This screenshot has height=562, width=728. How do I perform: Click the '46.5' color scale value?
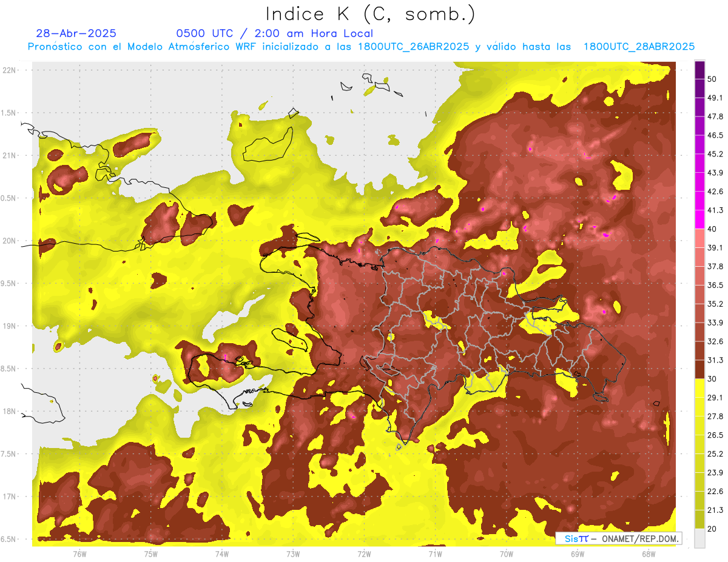pyautogui.click(x=715, y=135)
